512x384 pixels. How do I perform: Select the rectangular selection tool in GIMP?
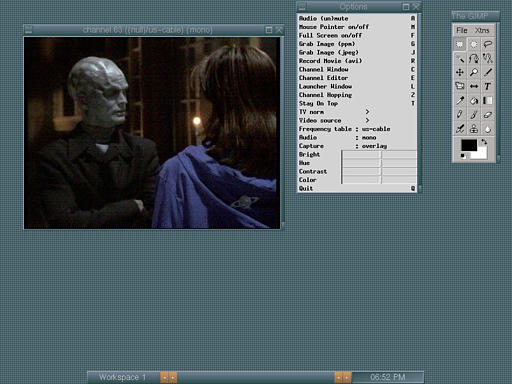tap(460, 44)
